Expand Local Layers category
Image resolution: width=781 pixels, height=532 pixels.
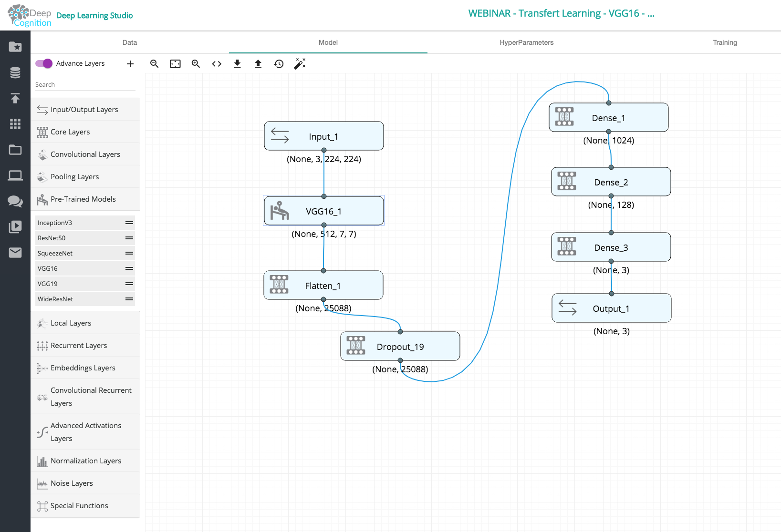[x=85, y=323]
